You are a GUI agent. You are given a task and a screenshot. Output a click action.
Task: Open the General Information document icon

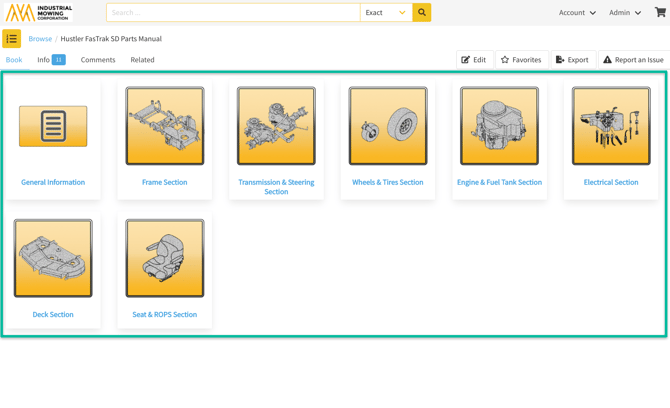(x=53, y=127)
